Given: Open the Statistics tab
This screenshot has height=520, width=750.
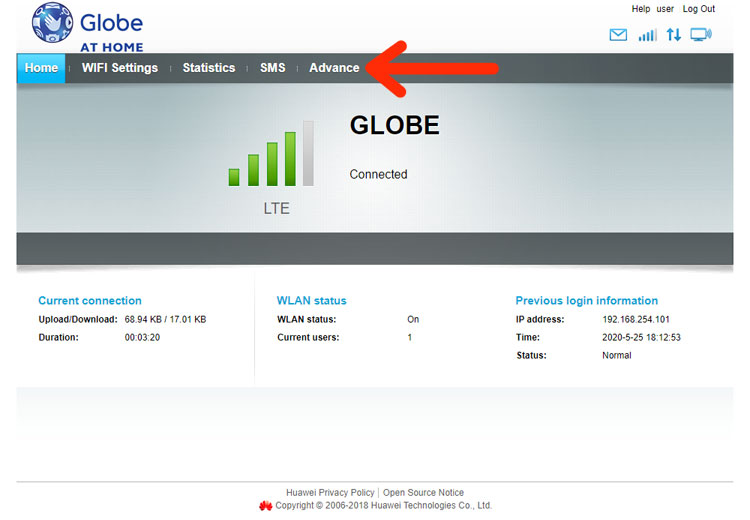Looking at the screenshot, I should coord(209,68).
